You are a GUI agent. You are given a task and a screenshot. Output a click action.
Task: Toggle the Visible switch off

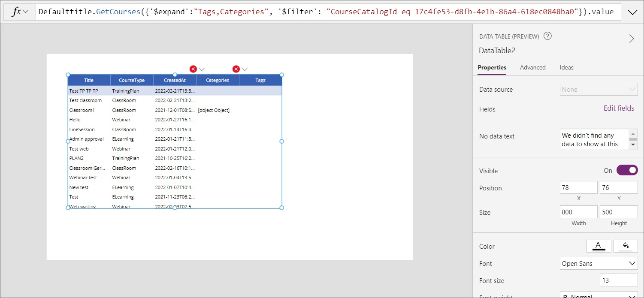[x=627, y=171]
